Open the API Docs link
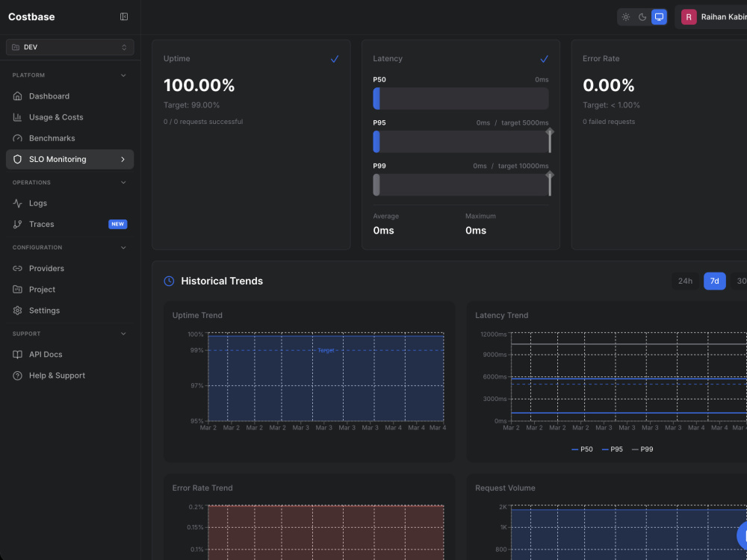Image resolution: width=747 pixels, height=560 pixels. [x=69, y=354]
